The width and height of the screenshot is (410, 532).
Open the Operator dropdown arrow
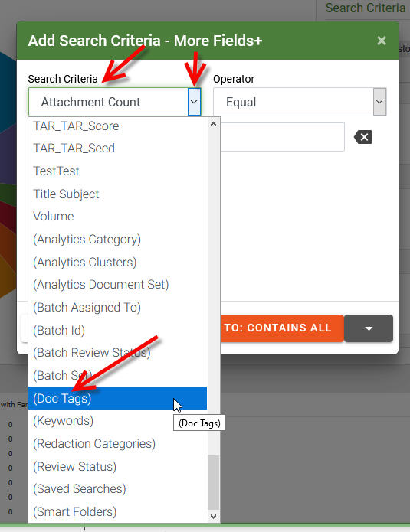tap(379, 102)
